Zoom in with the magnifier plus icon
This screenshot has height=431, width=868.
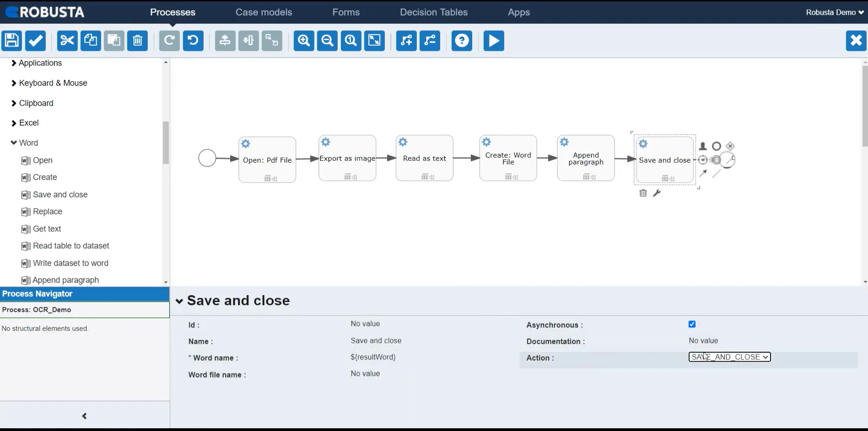pos(304,41)
